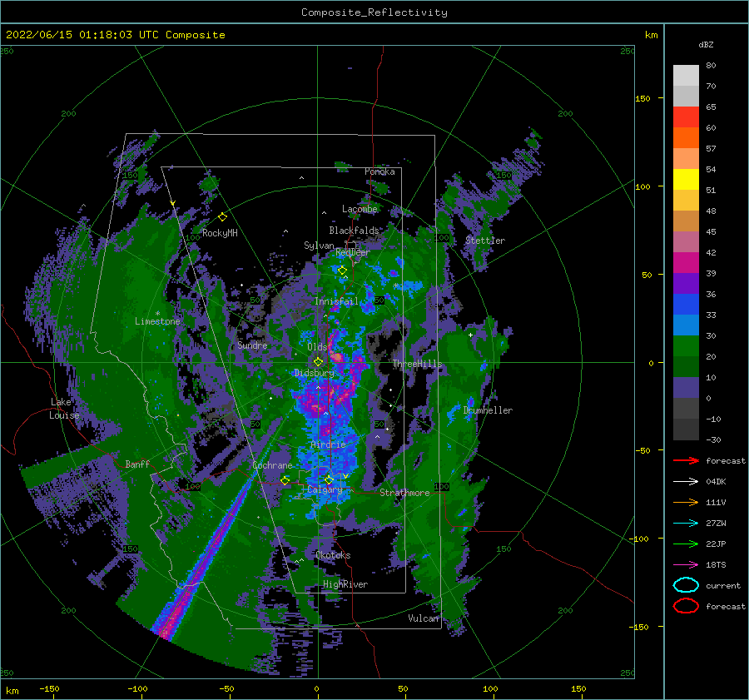Screen dimensions: 749x700
Task: Click the cyan 27ZW arrow in the legend
Action: pos(686,524)
